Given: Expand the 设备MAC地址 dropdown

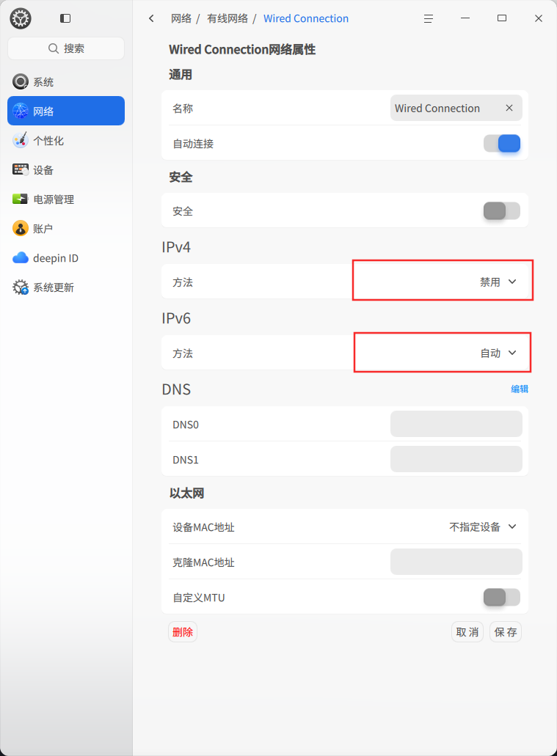Looking at the screenshot, I should tap(483, 527).
